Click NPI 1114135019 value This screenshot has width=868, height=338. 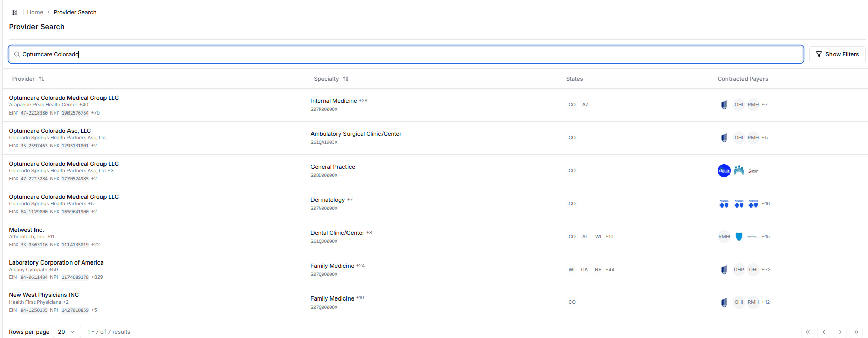click(75, 245)
